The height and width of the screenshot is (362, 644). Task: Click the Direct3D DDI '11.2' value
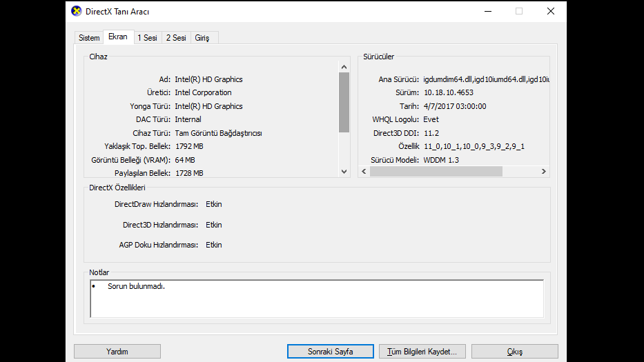[431, 133]
